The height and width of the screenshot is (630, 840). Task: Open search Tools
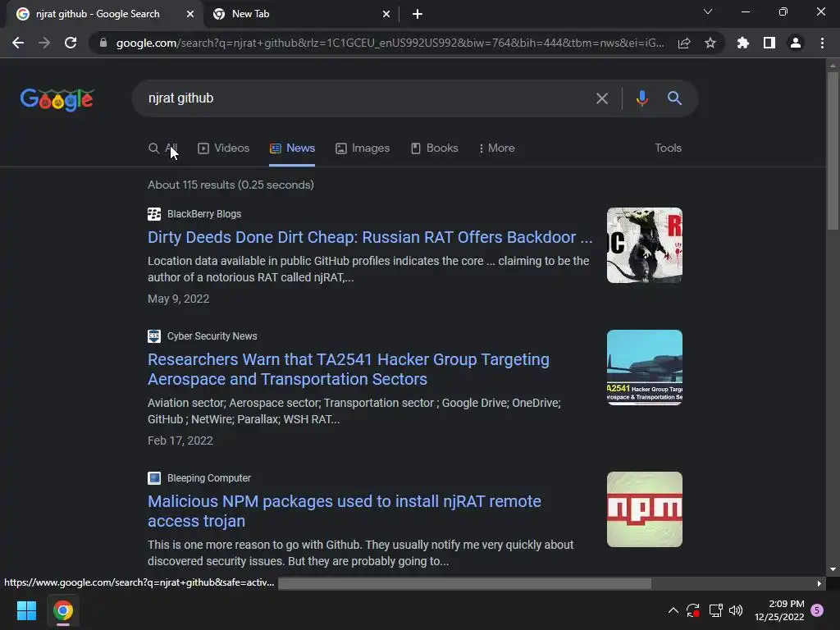(x=668, y=148)
